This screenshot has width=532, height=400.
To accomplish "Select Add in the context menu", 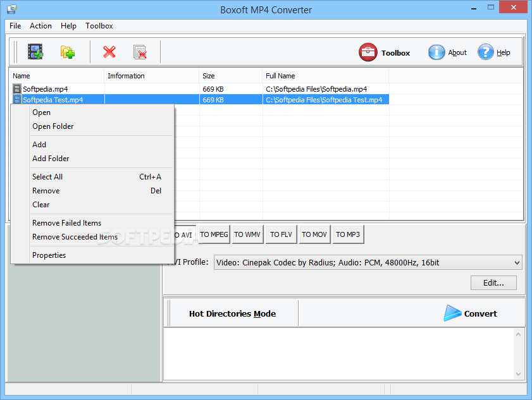I will pos(92,145).
